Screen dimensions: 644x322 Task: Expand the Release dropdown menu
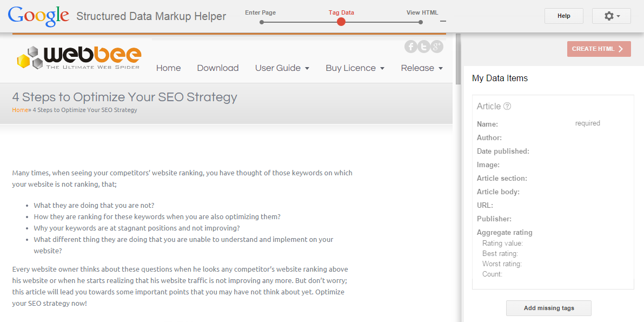[x=422, y=68]
